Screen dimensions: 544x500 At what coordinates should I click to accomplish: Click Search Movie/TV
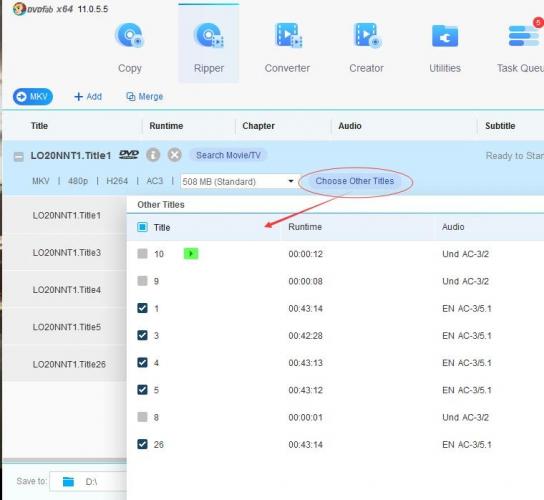[228, 155]
